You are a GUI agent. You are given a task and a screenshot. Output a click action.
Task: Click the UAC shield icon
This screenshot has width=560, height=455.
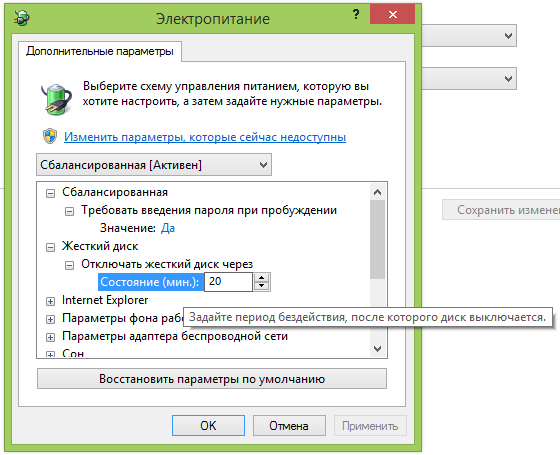tap(50, 136)
